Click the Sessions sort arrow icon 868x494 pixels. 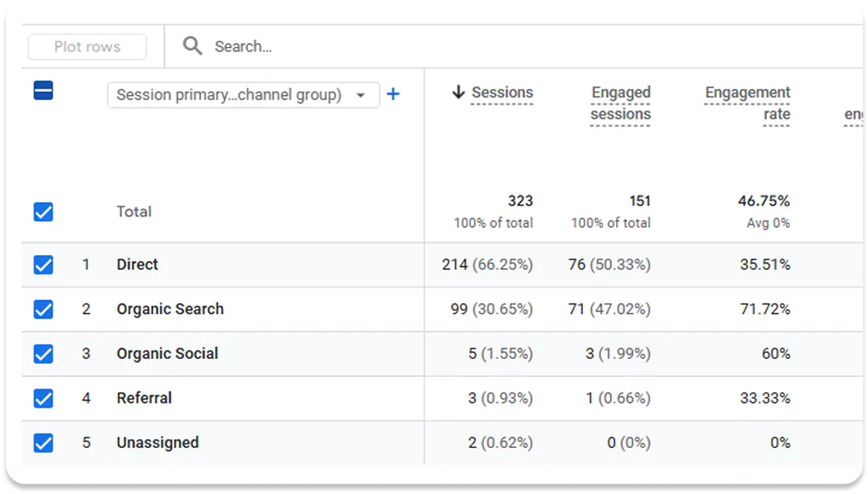click(x=458, y=93)
